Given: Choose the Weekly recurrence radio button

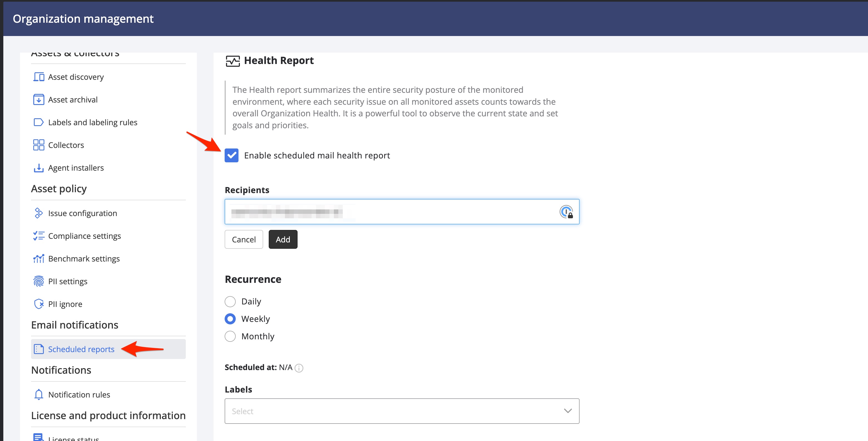Looking at the screenshot, I should point(230,319).
